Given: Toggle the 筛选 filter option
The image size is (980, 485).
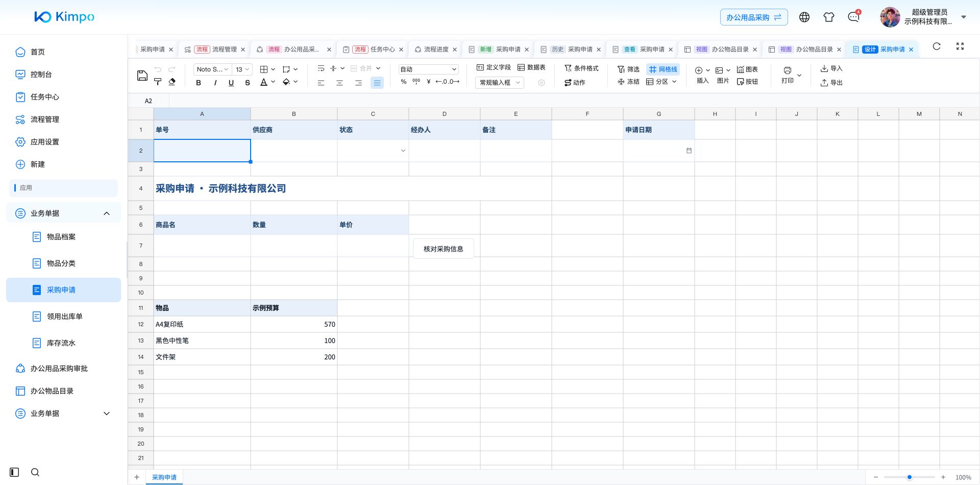Looking at the screenshot, I should point(628,69).
